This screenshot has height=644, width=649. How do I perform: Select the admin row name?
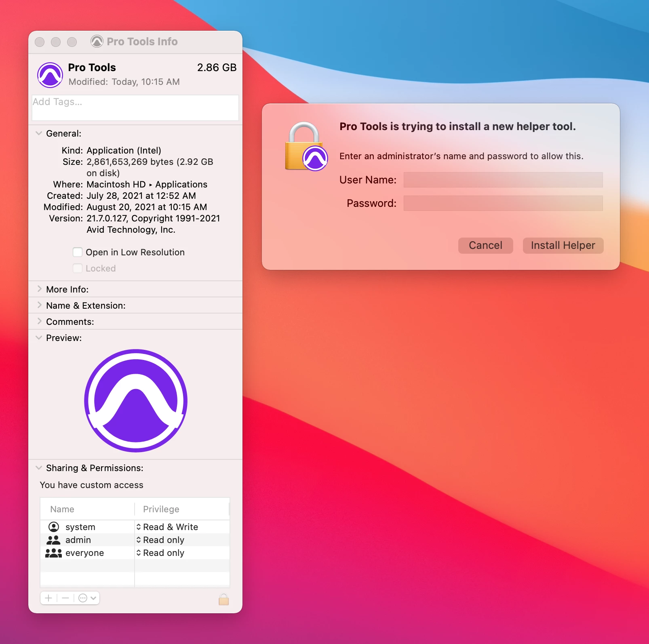[78, 540]
